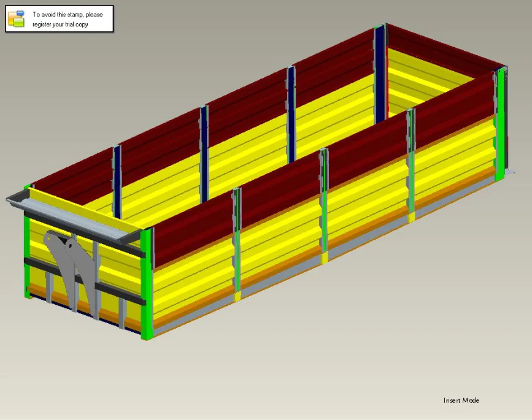Click the Insert Mode status text
This screenshot has width=532, height=420.
click(461, 400)
